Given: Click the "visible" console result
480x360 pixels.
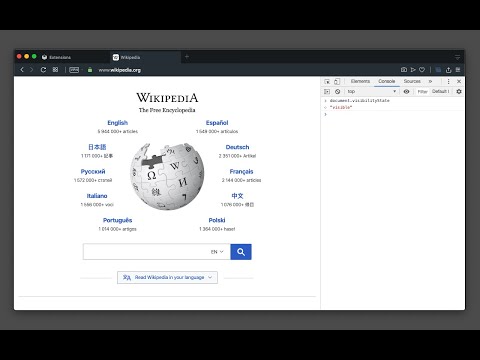Looking at the screenshot, I should pos(341,107).
